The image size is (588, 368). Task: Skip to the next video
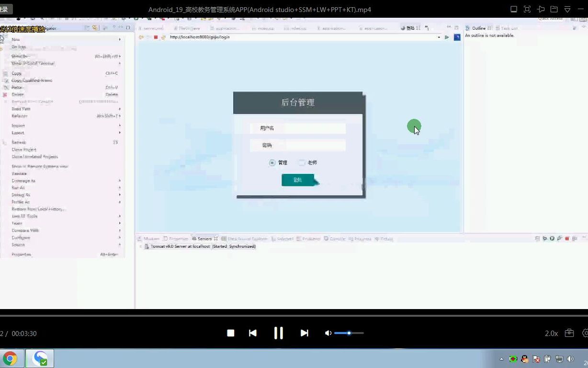coord(305,333)
